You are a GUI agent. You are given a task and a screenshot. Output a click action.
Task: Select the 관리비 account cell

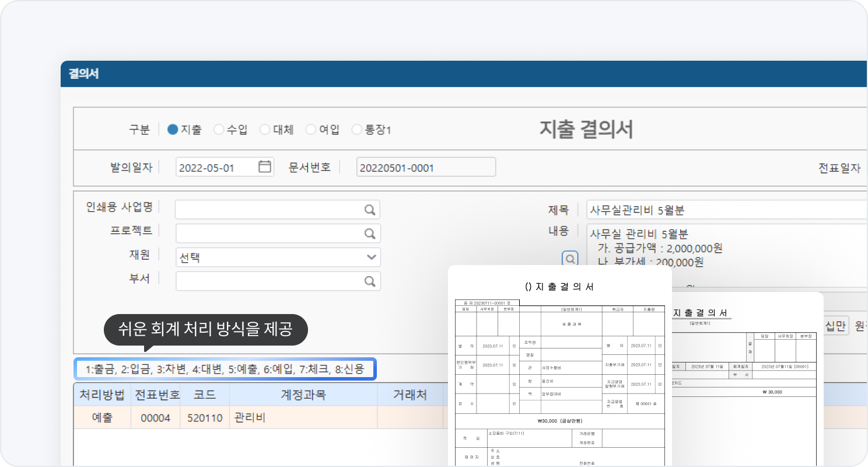point(303,418)
